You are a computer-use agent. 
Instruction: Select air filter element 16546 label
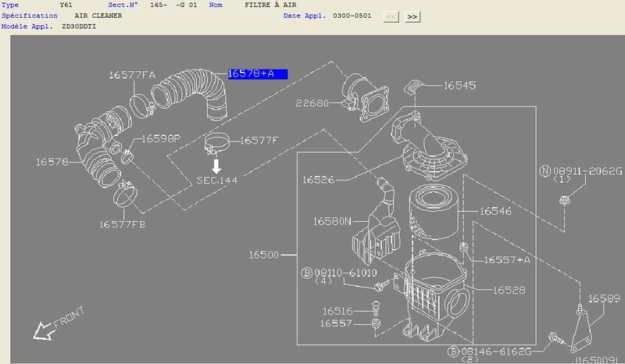click(495, 211)
